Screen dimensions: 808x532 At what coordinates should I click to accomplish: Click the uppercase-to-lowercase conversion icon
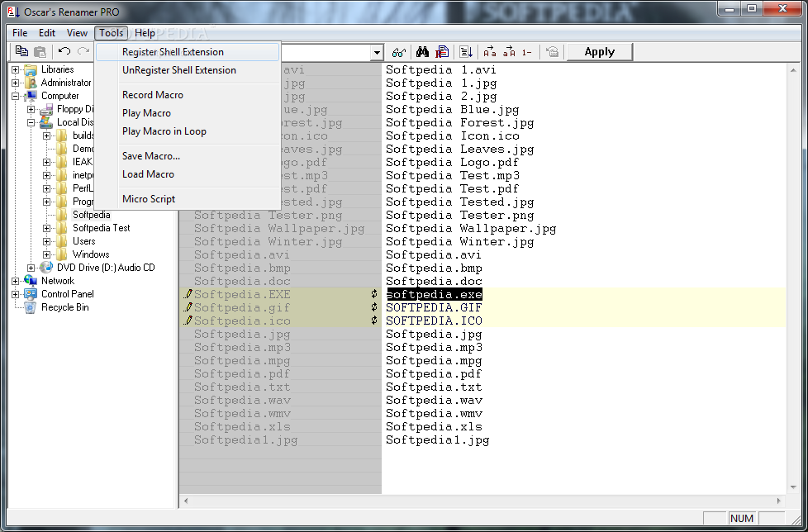point(490,52)
